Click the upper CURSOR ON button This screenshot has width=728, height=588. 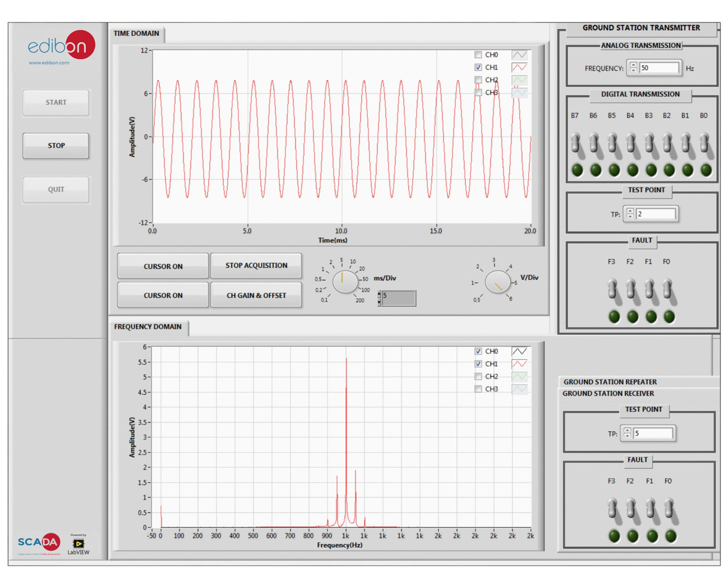coord(163,266)
